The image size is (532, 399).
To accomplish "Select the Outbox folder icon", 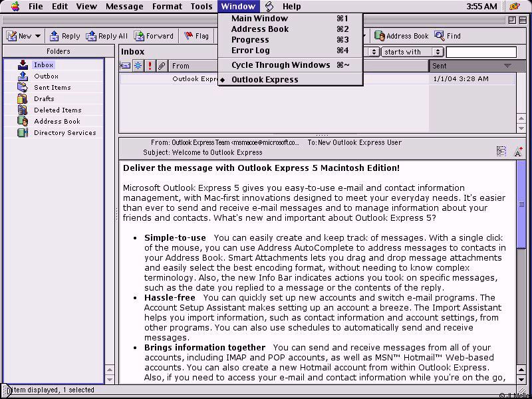I will [x=23, y=76].
